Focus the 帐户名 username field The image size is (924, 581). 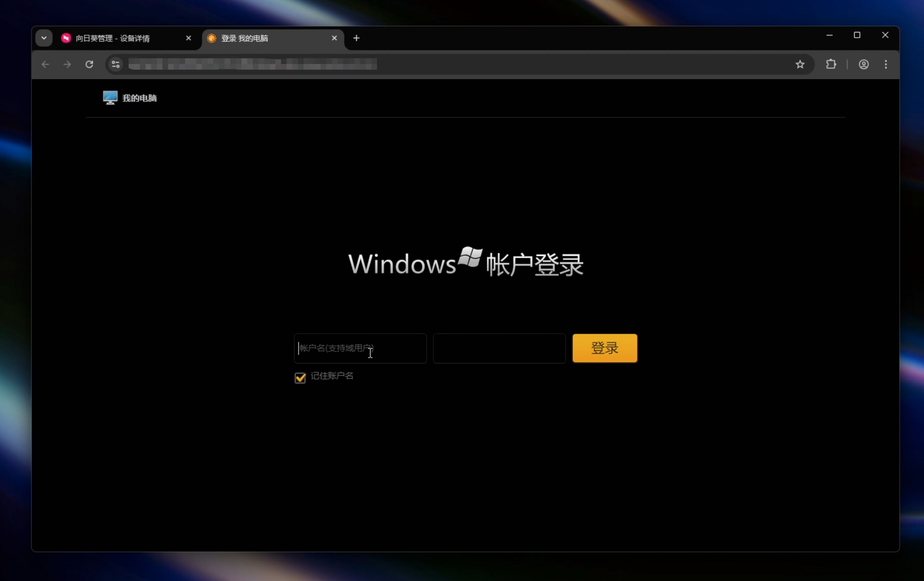pyautogui.click(x=360, y=349)
